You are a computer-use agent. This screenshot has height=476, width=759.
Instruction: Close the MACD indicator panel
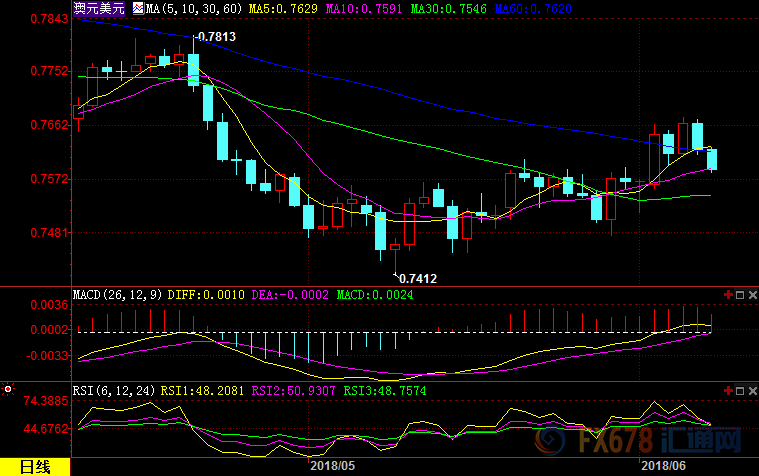coord(751,295)
